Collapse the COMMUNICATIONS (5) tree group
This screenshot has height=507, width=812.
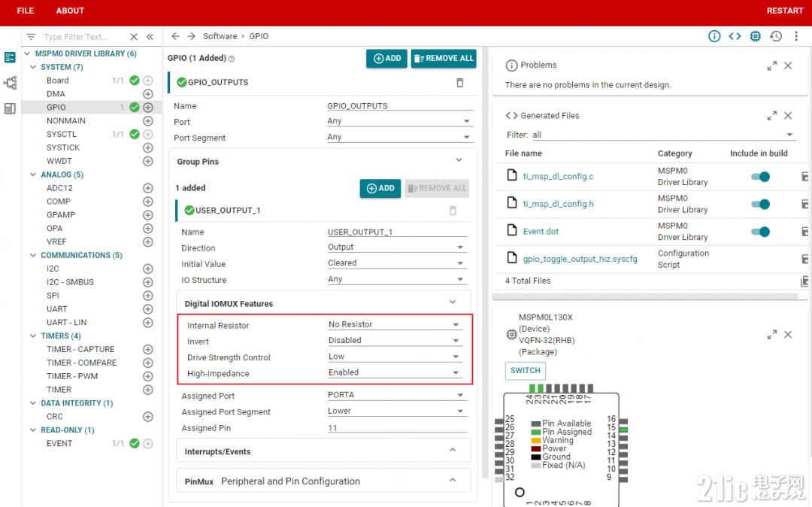click(x=33, y=255)
